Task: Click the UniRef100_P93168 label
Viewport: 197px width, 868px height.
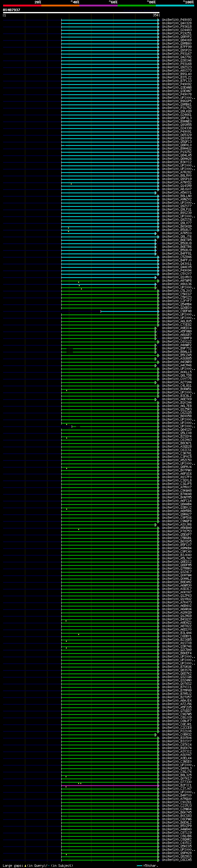Action: (177, 64)
